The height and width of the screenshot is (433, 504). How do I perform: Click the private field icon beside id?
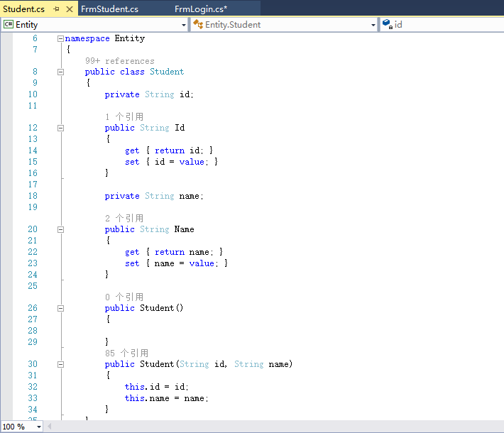pyautogui.click(x=388, y=24)
